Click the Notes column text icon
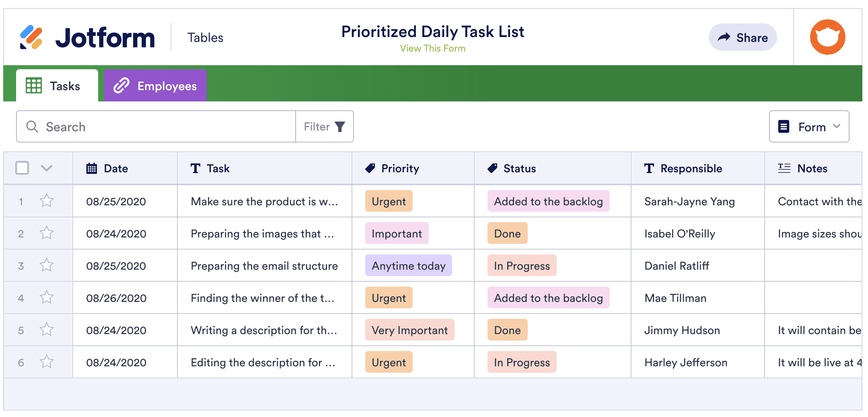Screen dimensions: 868x417 [784, 168]
